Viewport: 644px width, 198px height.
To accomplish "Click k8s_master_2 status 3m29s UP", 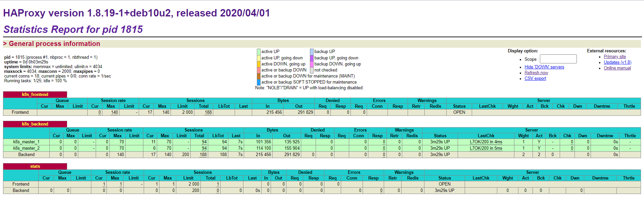I will click(x=440, y=148).
